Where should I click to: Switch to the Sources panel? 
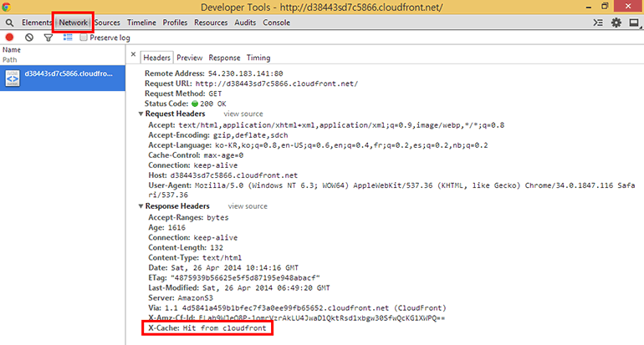106,23
